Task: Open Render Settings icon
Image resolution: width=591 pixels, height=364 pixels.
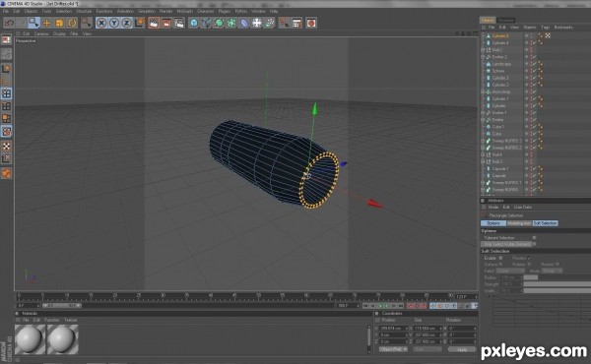Action: click(179, 23)
